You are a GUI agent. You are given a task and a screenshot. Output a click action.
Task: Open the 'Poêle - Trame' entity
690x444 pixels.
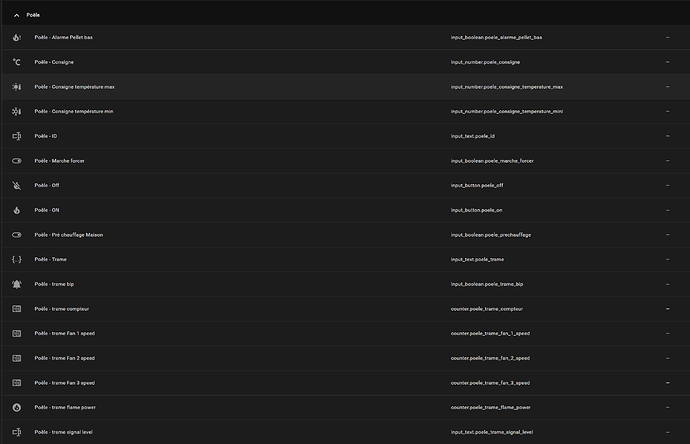(51, 259)
